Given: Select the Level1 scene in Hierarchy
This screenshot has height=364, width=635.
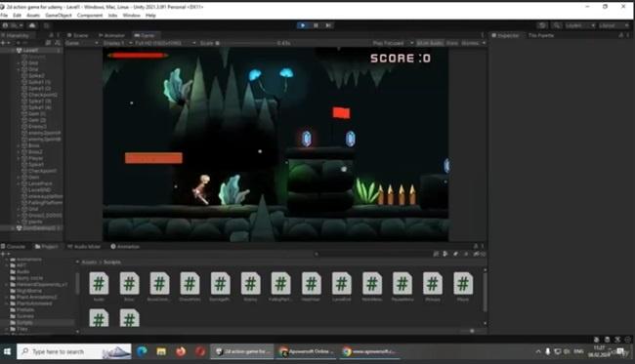Looking at the screenshot, I should tap(30, 51).
